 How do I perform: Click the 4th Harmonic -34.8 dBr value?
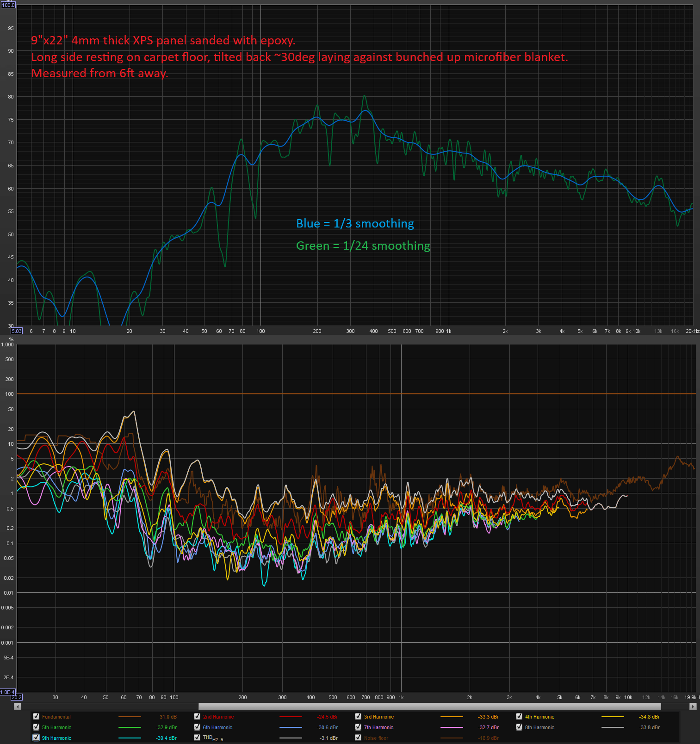[650, 717]
